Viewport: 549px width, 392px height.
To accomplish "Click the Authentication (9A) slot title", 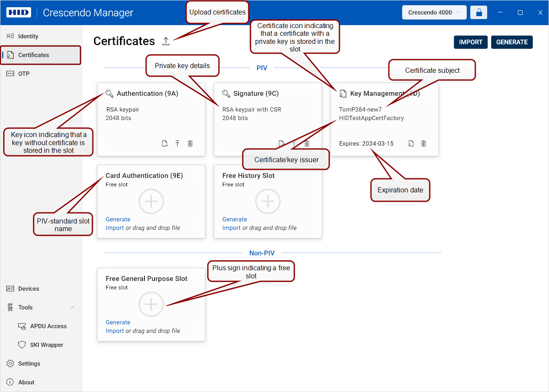I will point(147,94).
